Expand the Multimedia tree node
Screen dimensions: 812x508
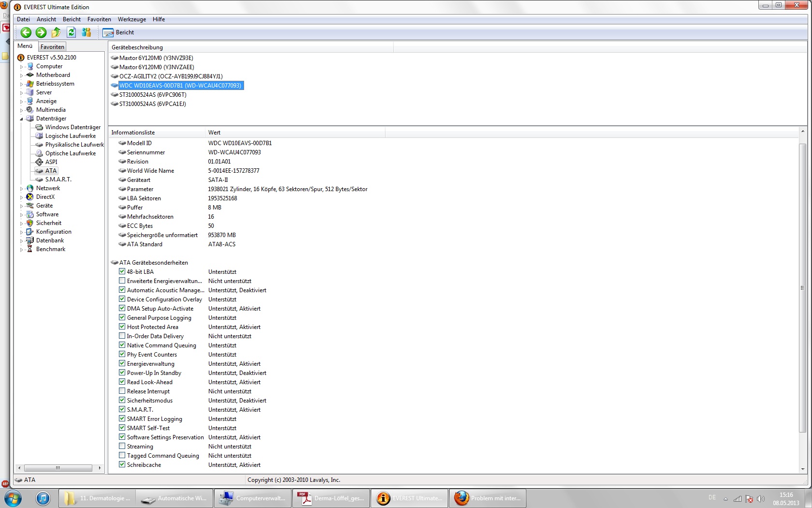point(21,110)
